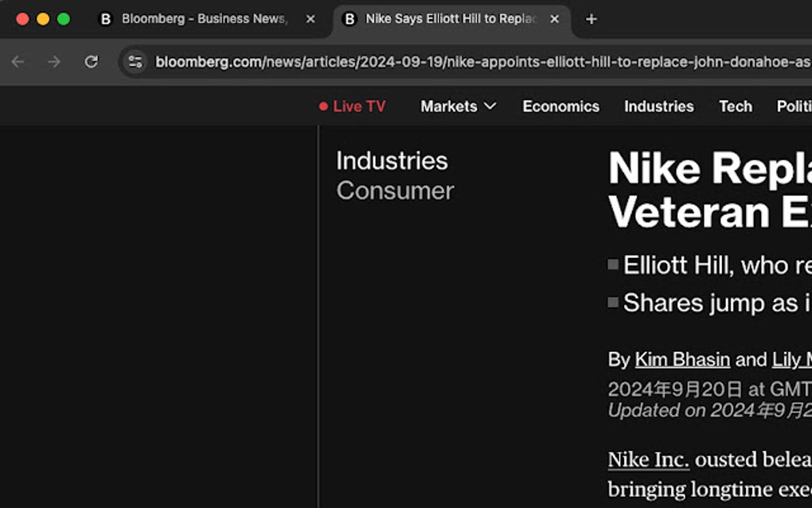Click inside the browser address bar
The height and width of the screenshot is (508, 812).
[x=398, y=61]
